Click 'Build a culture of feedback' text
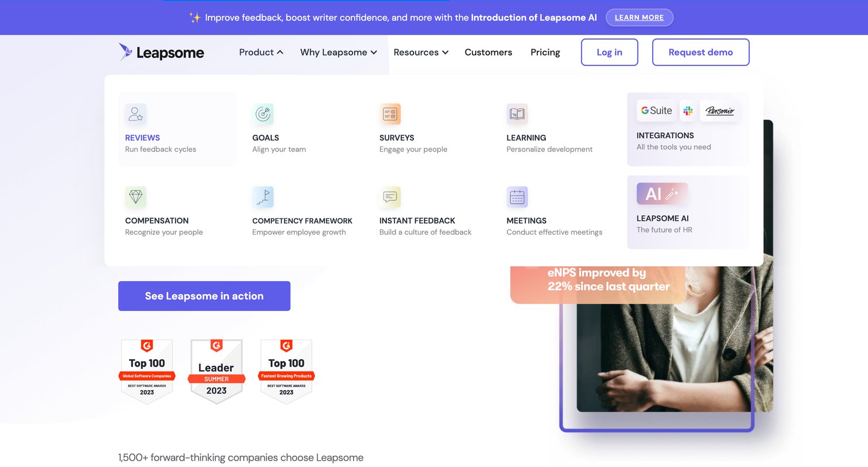 (425, 232)
